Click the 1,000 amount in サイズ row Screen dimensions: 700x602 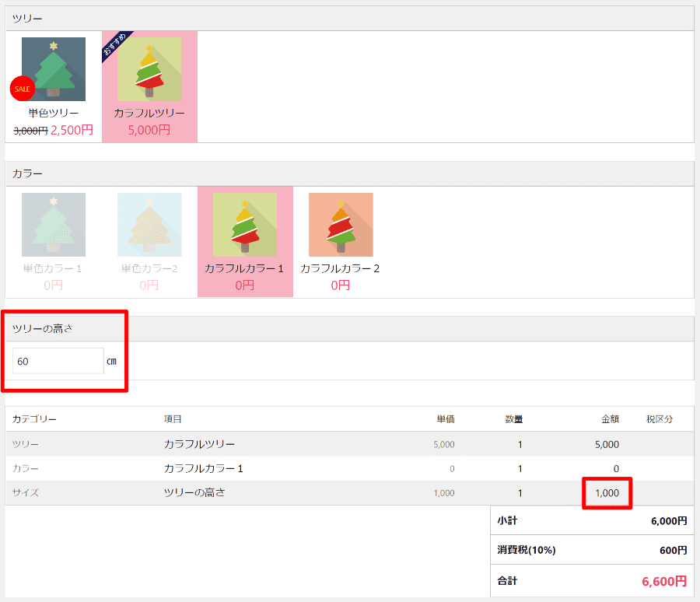pyautogui.click(x=607, y=493)
